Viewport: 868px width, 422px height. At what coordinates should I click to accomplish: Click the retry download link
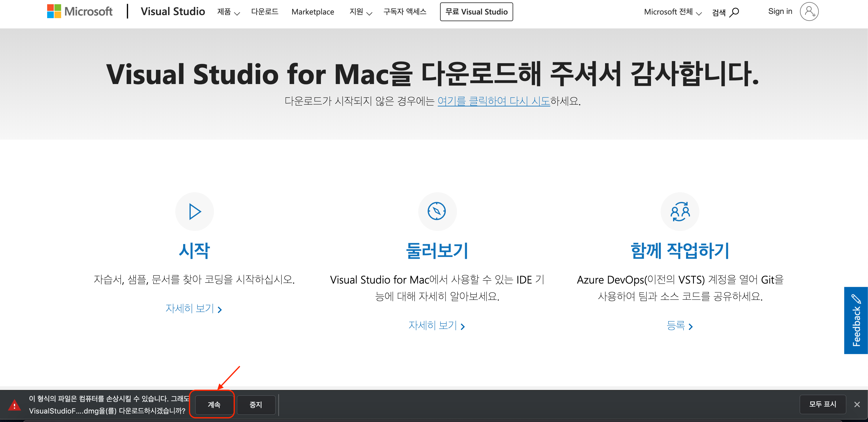493,101
